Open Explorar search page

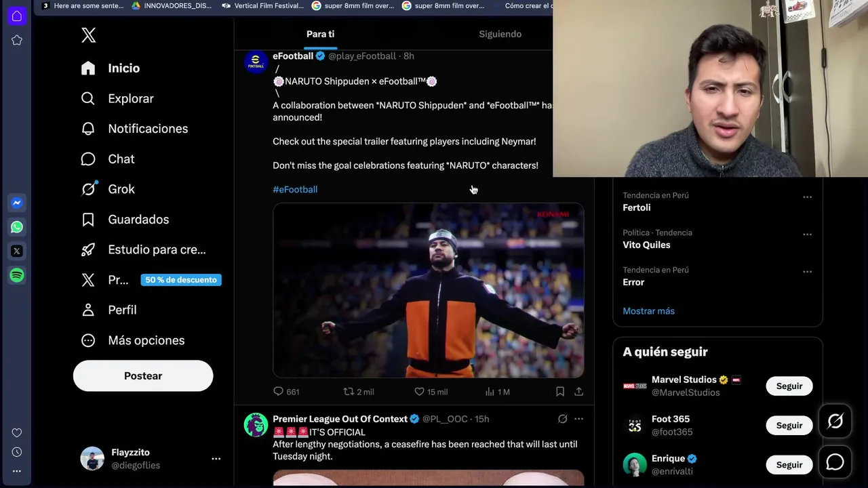[117, 98]
